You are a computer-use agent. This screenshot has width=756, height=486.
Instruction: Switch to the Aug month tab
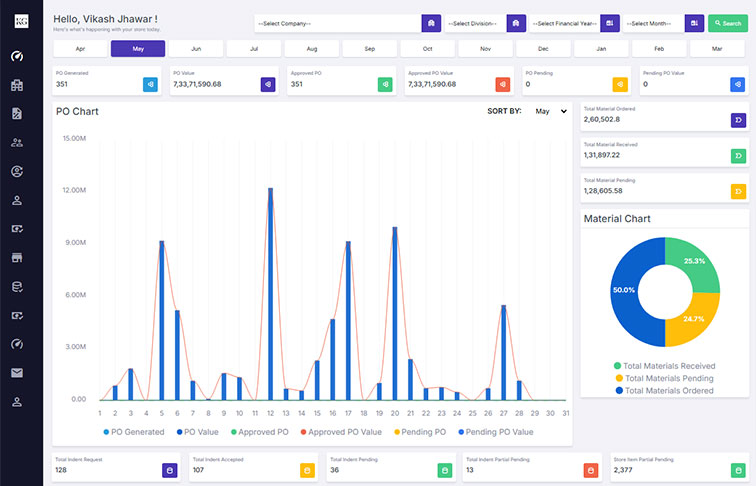coord(312,48)
